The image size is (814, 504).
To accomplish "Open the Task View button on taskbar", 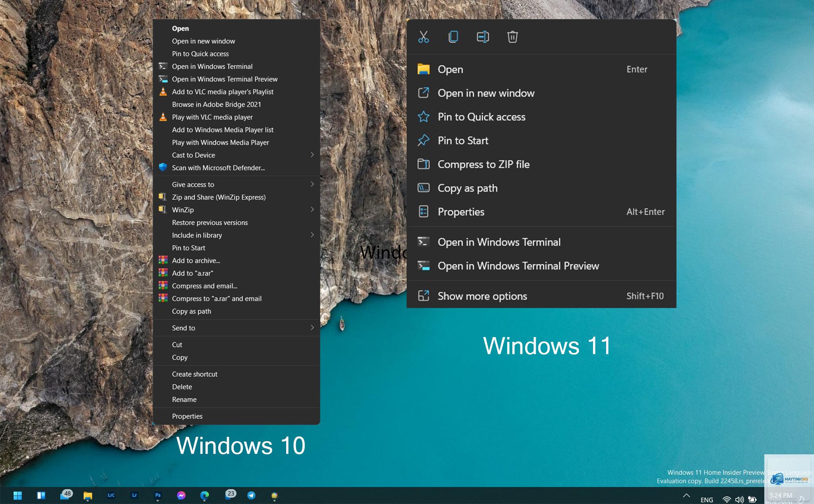I will (41, 495).
